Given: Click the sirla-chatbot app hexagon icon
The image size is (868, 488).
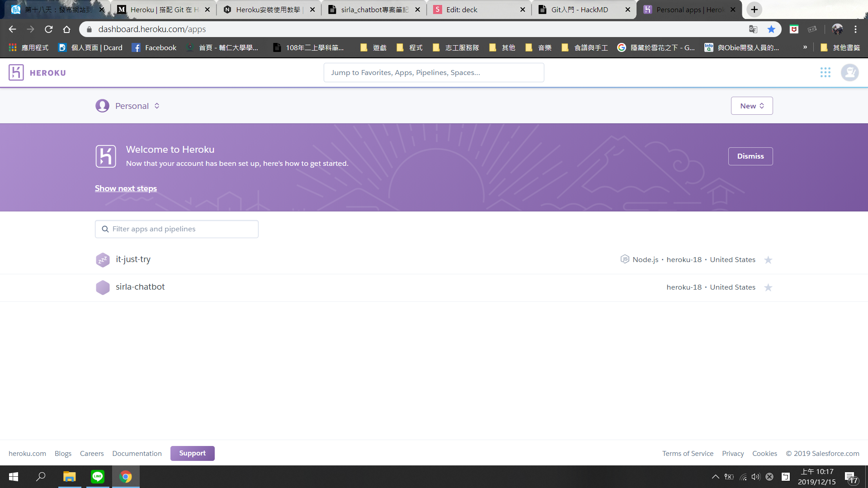Looking at the screenshot, I should pyautogui.click(x=103, y=287).
